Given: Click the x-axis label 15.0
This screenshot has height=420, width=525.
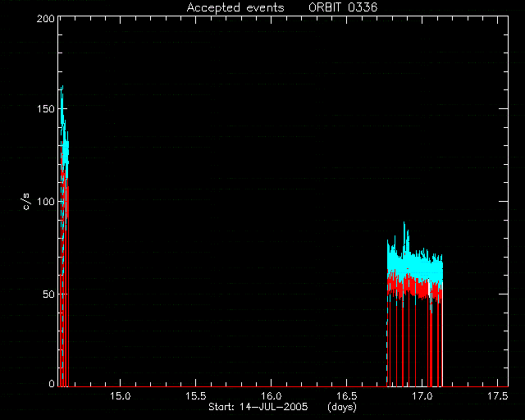Looking at the screenshot, I should 121,396.
